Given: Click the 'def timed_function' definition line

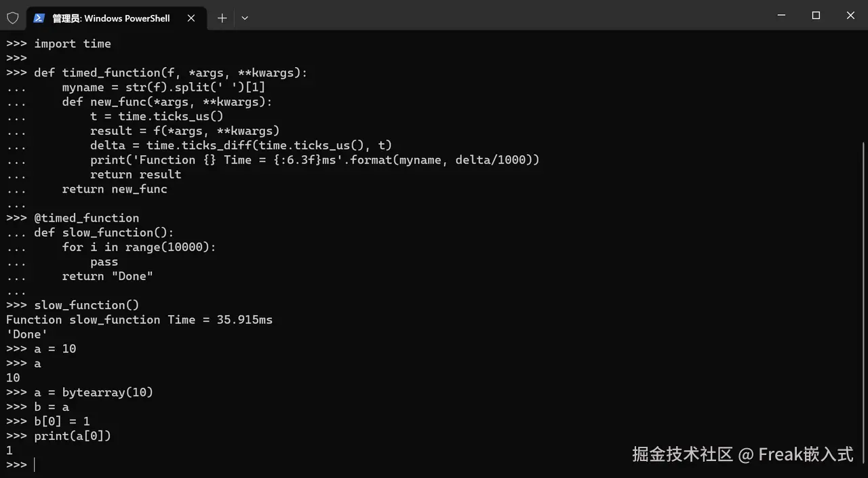Looking at the screenshot, I should tap(171, 73).
